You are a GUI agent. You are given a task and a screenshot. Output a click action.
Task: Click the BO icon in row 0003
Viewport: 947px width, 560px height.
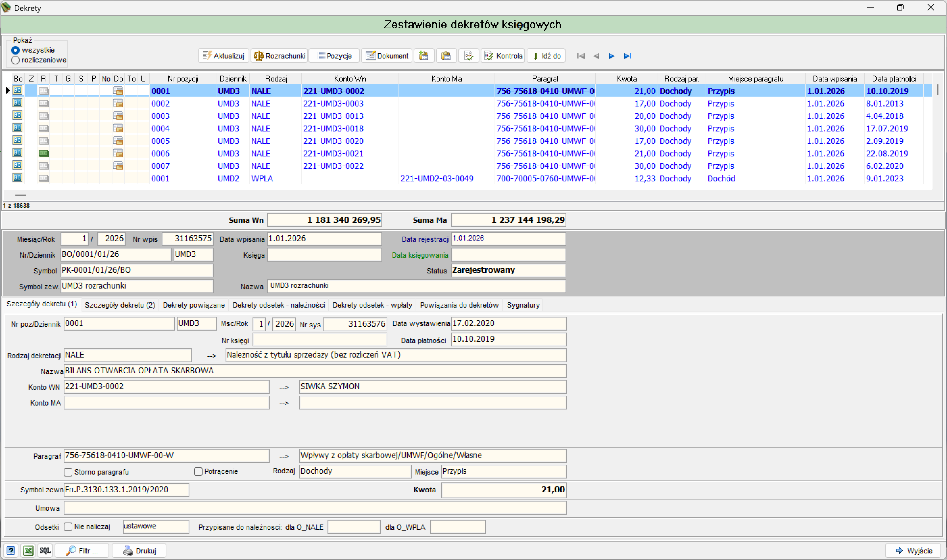coord(17,115)
